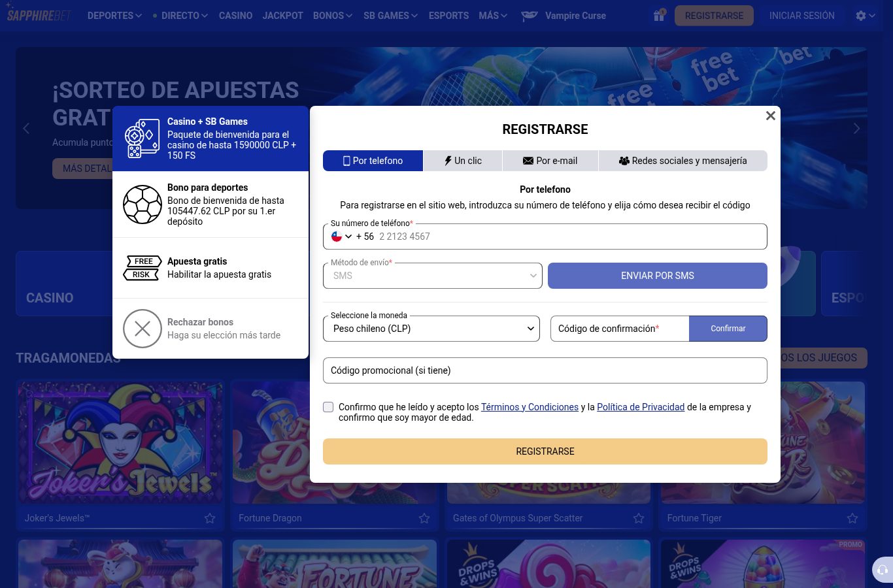Click the Más detalles banner button

(82, 169)
